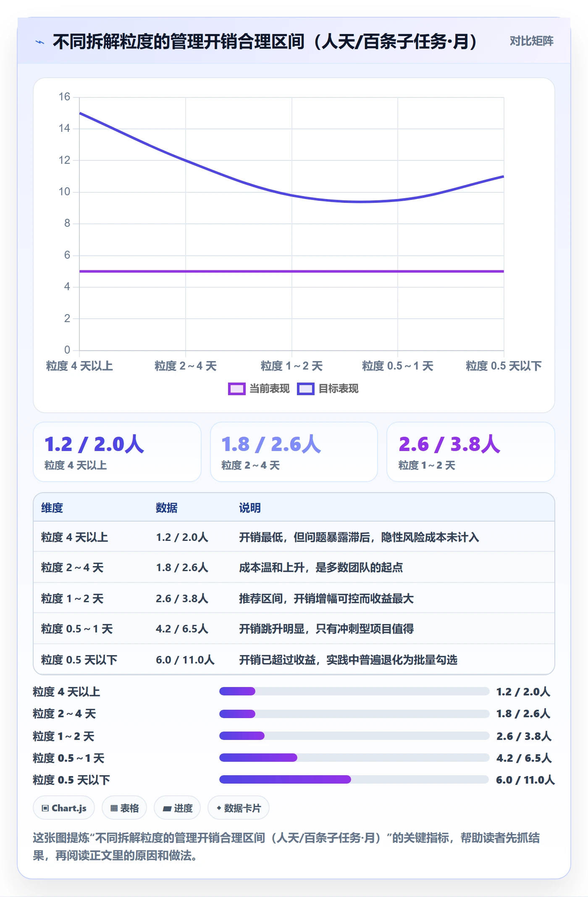Click the 目标表现 legend label
The image size is (588, 897).
tap(339, 389)
